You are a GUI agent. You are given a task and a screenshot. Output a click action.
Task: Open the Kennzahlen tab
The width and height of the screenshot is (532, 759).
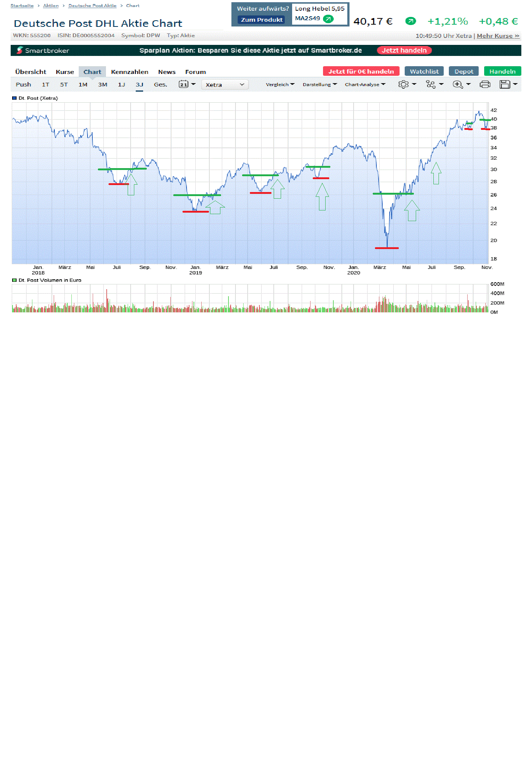(130, 72)
